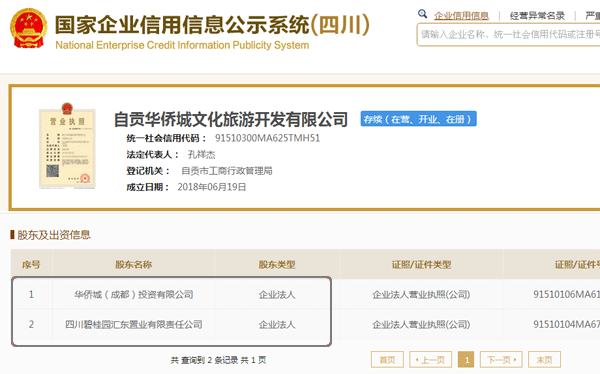Image resolution: width=600 pixels, height=374 pixels.
Task: Click 企业法人营业执照(公司) in row 1
Action: coord(421,294)
